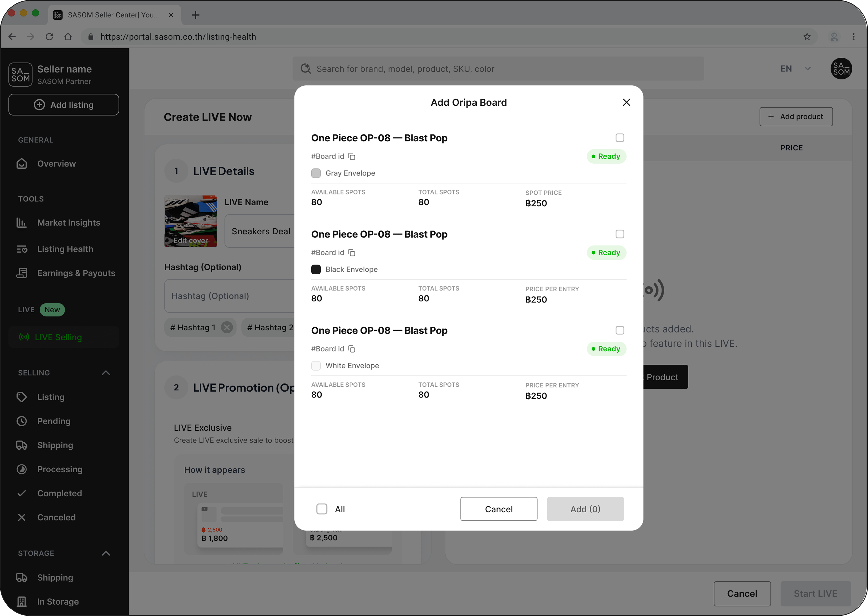Click the Ready status of White Envelope board
The width and height of the screenshot is (868, 616).
point(606,349)
